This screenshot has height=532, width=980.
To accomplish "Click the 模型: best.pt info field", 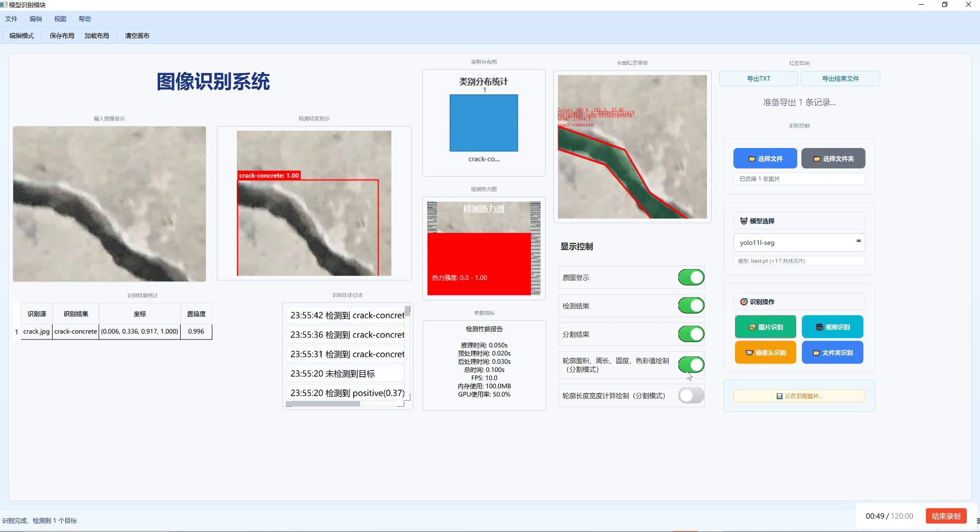I will click(x=799, y=261).
